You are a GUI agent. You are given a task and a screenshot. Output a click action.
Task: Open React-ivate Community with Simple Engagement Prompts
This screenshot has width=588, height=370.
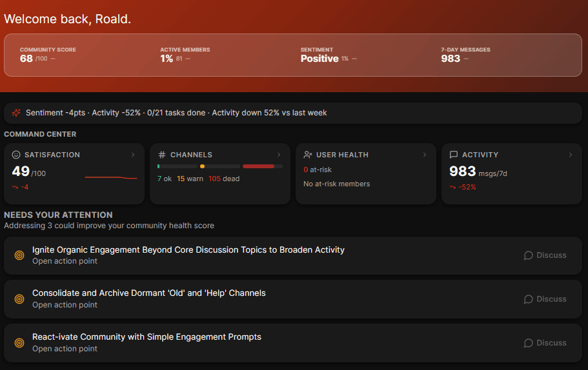click(x=147, y=337)
